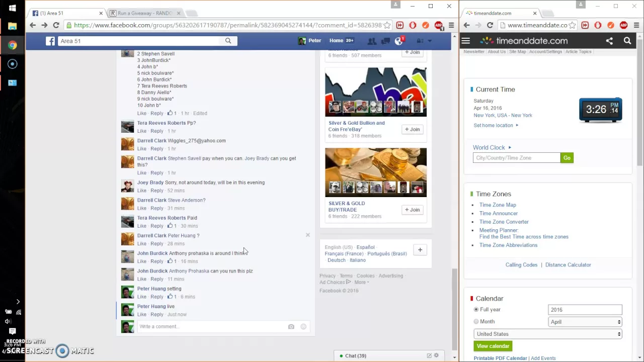Open the Silver & Gold Bullion group thumbnail
Viewport: 644px width, 362px height.
(376, 92)
